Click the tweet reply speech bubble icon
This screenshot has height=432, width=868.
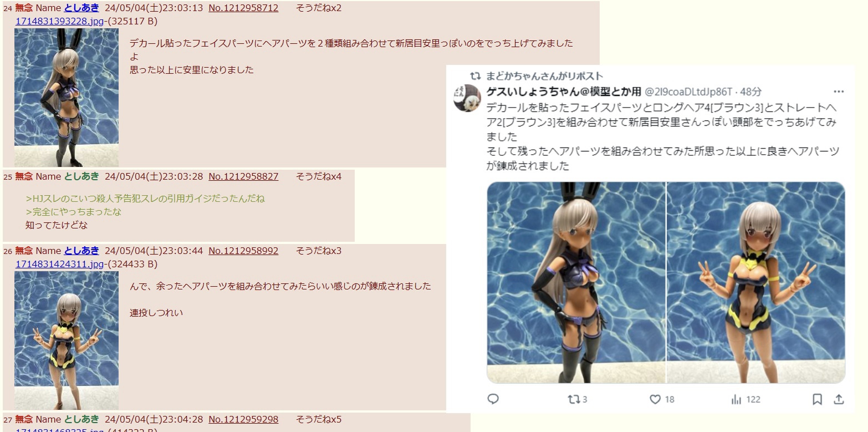click(x=493, y=399)
